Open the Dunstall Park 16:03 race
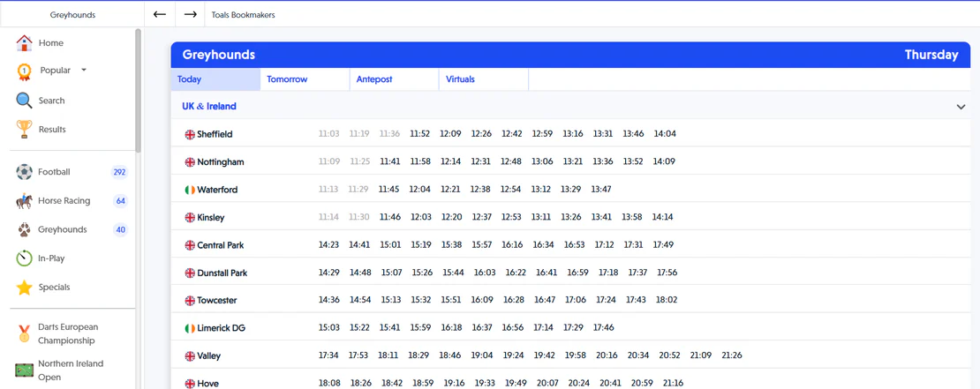The image size is (980, 389). 485,273
